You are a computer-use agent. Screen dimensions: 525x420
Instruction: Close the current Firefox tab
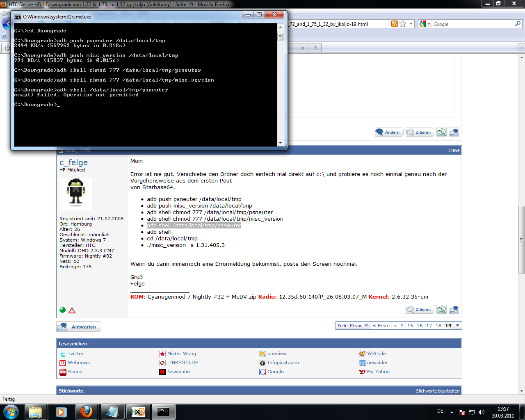pyautogui.click(x=303, y=48)
